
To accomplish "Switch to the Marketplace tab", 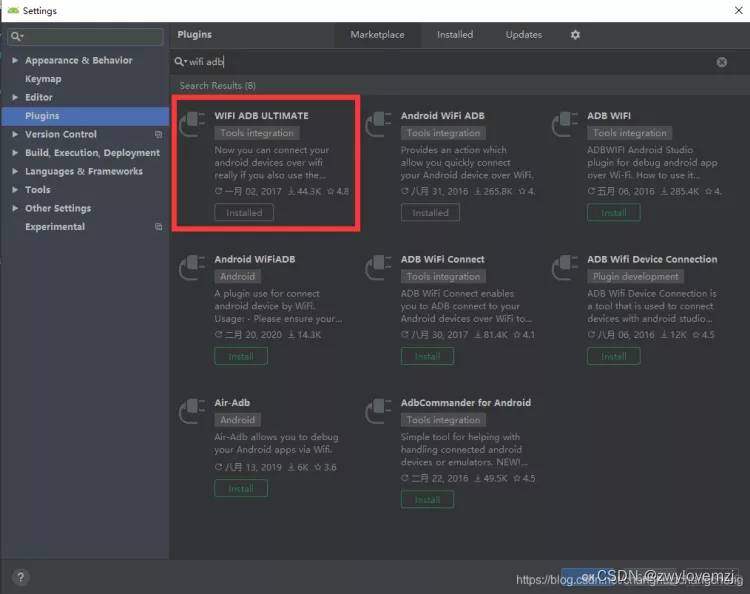I will point(377,35).
